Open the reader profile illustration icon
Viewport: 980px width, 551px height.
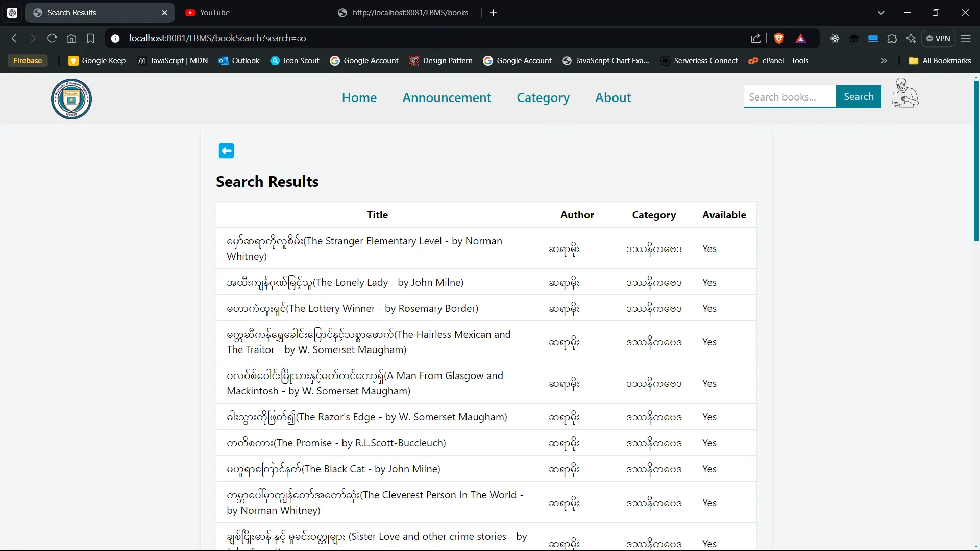tap(904, 93)
